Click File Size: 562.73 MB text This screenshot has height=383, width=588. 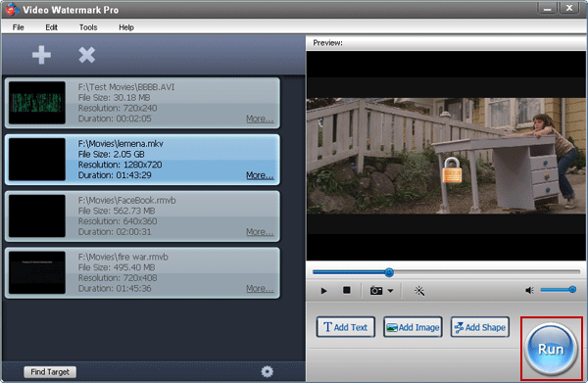click(117, 211)
